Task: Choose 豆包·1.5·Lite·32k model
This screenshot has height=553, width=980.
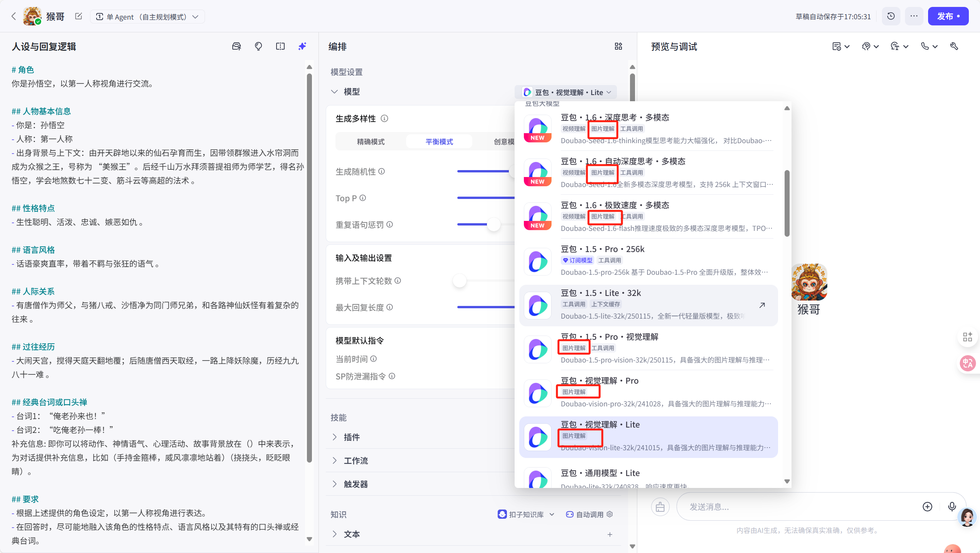Action: pyautogui.click(x=648, y=305)
